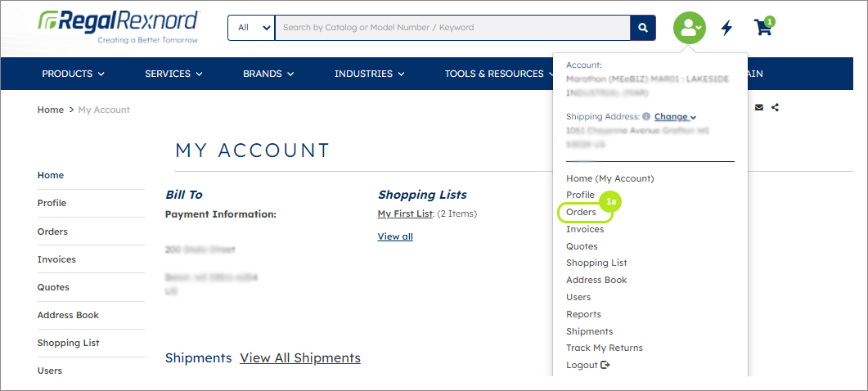Choose Logout from account menu

[x=588, y=365]
